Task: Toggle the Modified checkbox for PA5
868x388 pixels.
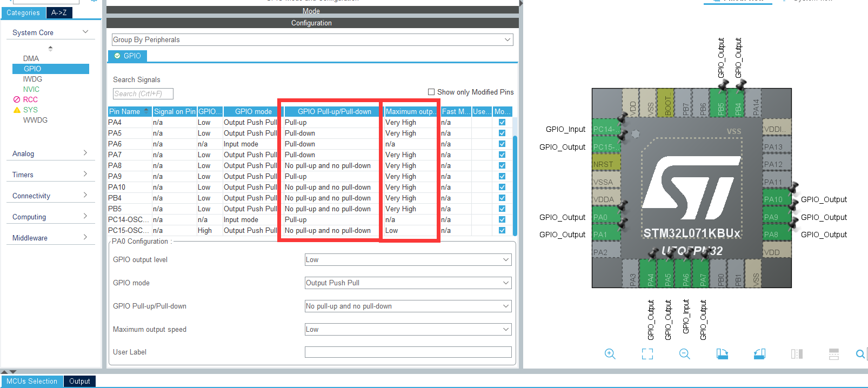Action: (502, 133)
